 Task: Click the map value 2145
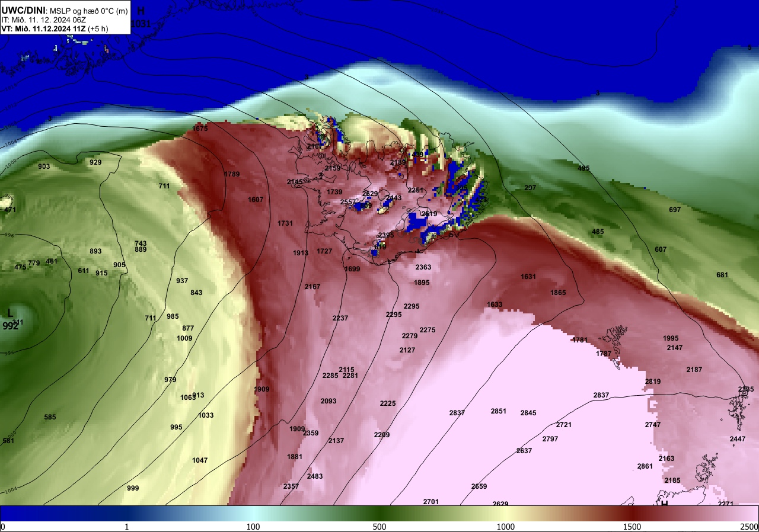[x=295, y=182]
